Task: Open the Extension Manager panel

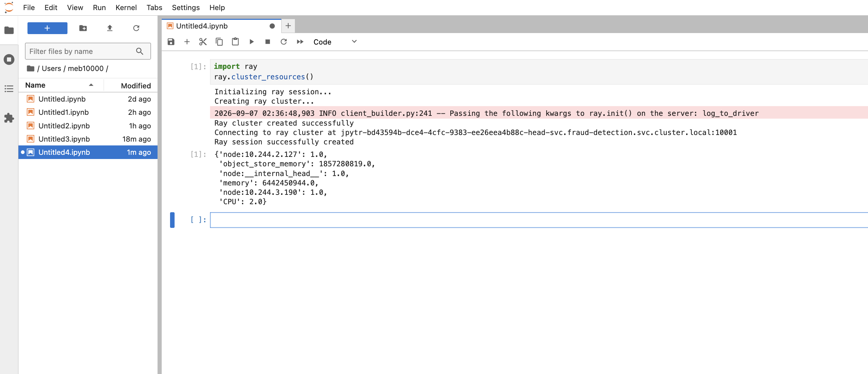Action: coord(9,118)
